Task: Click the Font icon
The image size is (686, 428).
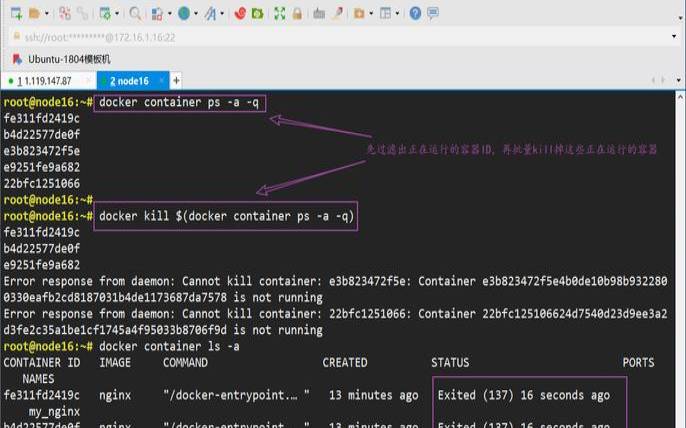Action: (x=210, y=14)
